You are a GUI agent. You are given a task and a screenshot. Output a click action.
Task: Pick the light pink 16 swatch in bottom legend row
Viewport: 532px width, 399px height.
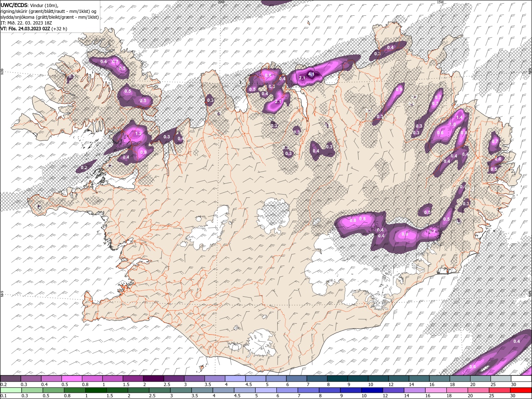[x=436, y=390]
